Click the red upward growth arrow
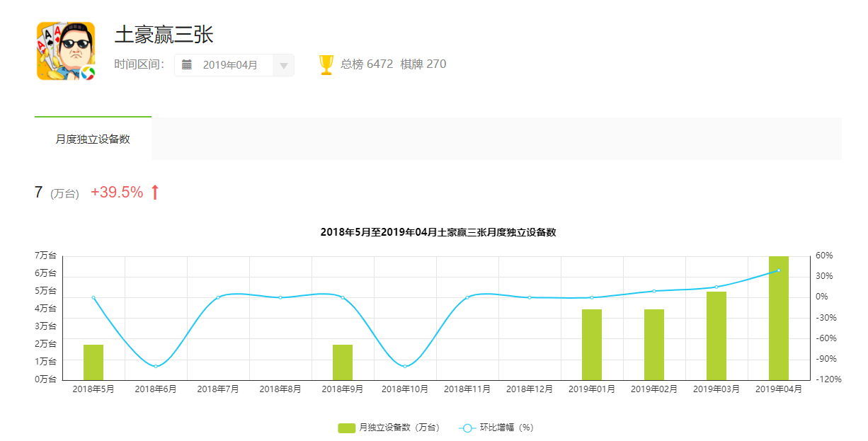This screenshot has height=441, width=868. point(155,192)
